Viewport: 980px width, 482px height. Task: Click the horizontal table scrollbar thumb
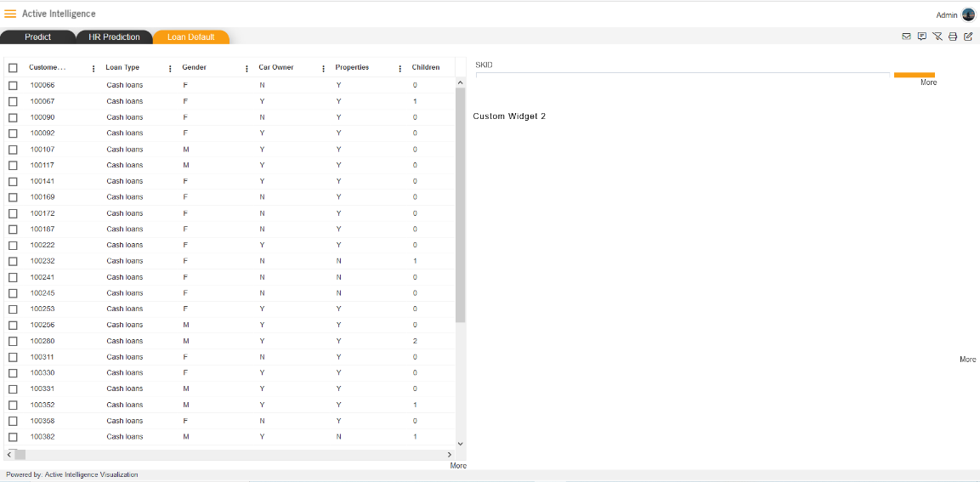pyautogui.click(x=20, y=455)
